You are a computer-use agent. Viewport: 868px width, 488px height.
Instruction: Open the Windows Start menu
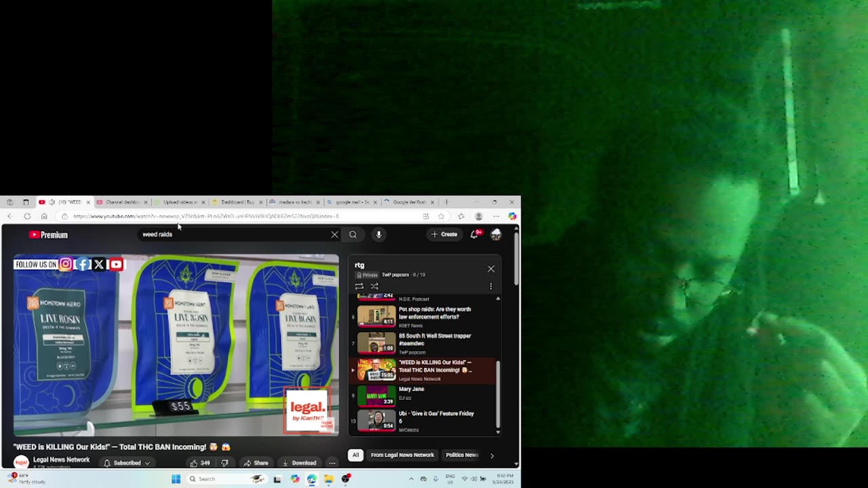pos(176,479)
